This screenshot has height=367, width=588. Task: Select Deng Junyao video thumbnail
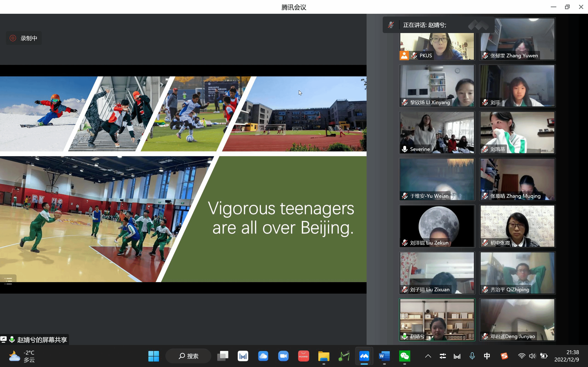point(517,320)
